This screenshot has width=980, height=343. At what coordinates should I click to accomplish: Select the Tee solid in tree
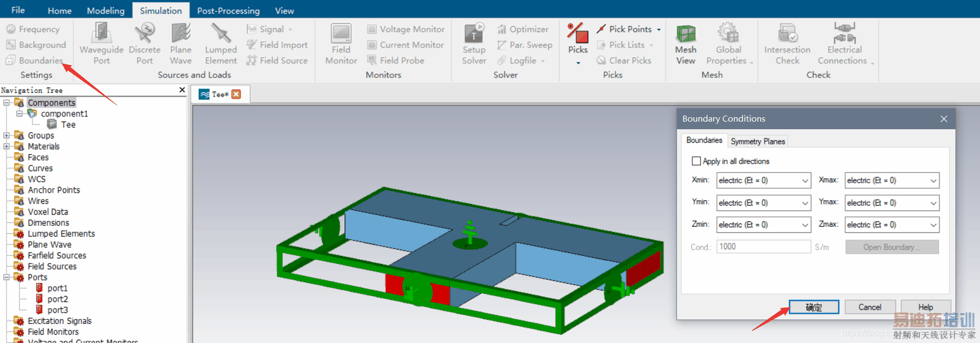(x=68, y=124)
